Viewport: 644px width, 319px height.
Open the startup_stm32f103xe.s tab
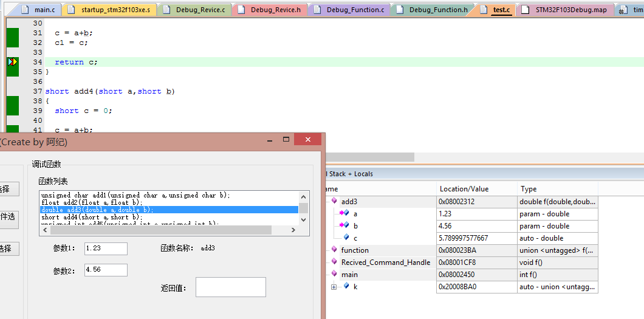[x=115, y=10]
